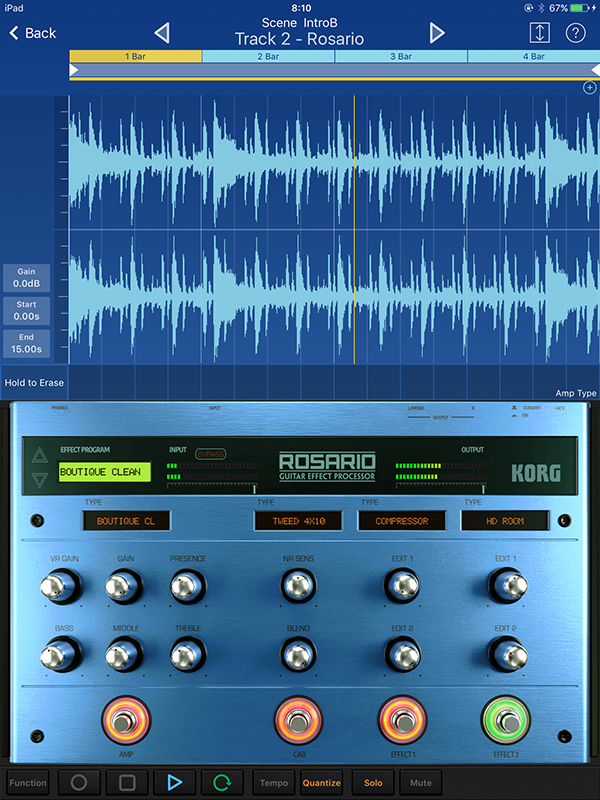This screenshot has height=800, width=600.
Task: Select the 1 Bar segment
Action: tap(136, 56)
